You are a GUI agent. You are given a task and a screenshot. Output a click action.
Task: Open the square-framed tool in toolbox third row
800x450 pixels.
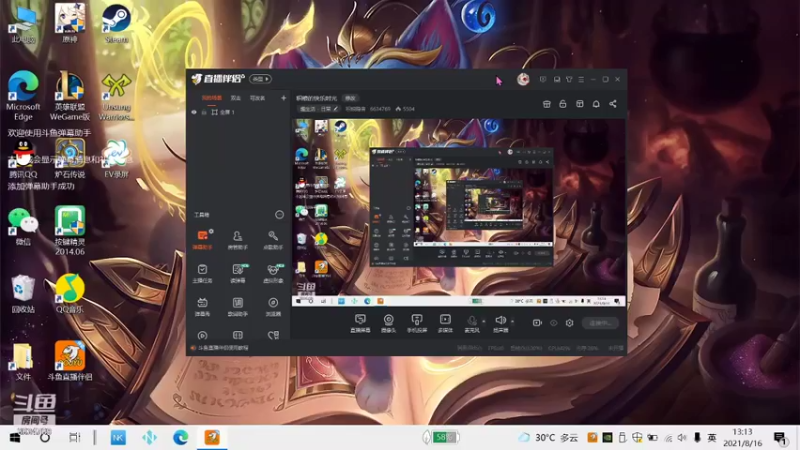(238, 307)
